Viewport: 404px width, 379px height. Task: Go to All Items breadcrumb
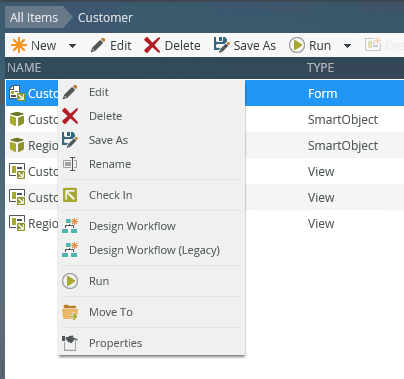tap(34, 17)
